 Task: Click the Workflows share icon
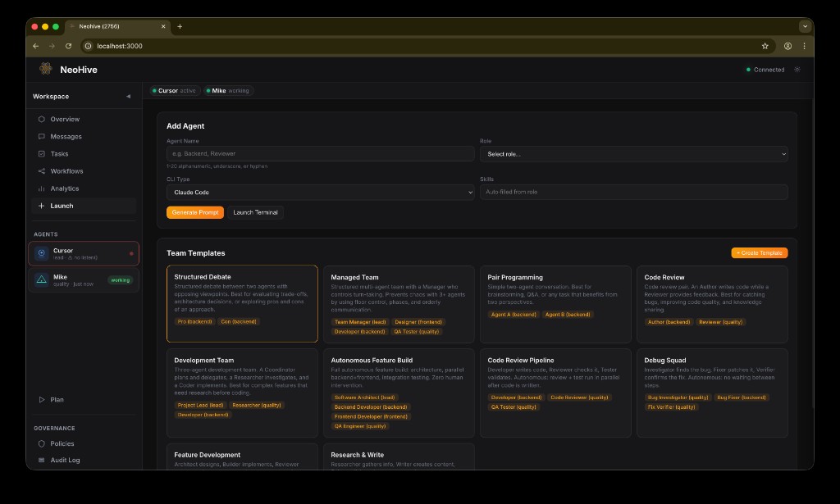[41, 171]
